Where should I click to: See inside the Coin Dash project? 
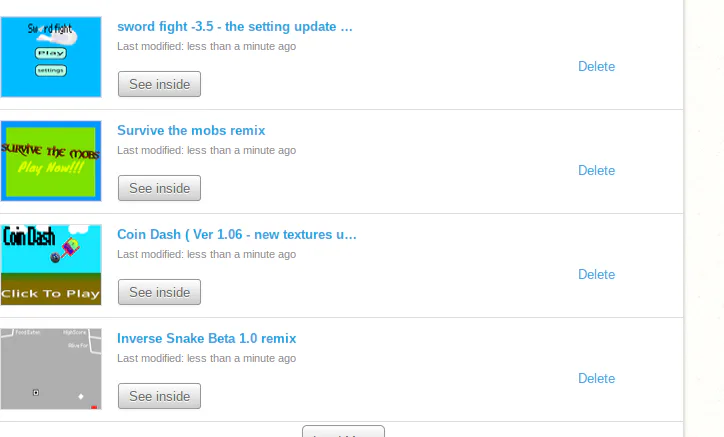pyautogui.click(x=159, y=292)
